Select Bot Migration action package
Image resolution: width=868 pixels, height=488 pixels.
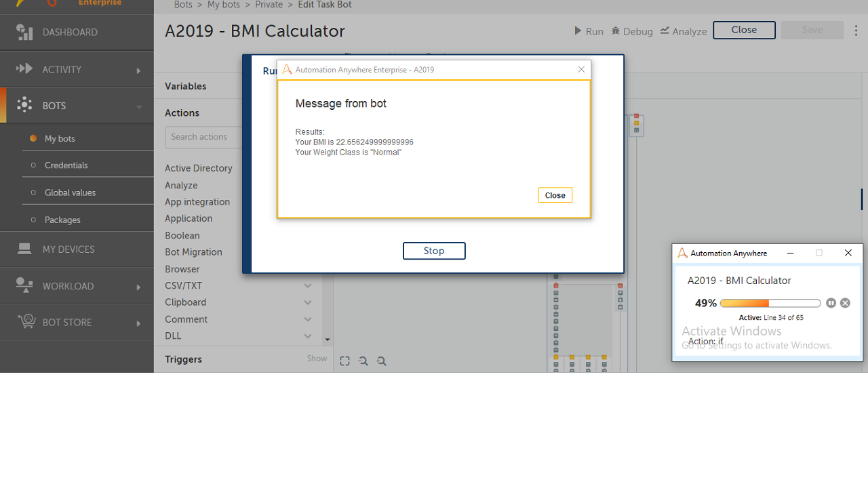[193, 252]
